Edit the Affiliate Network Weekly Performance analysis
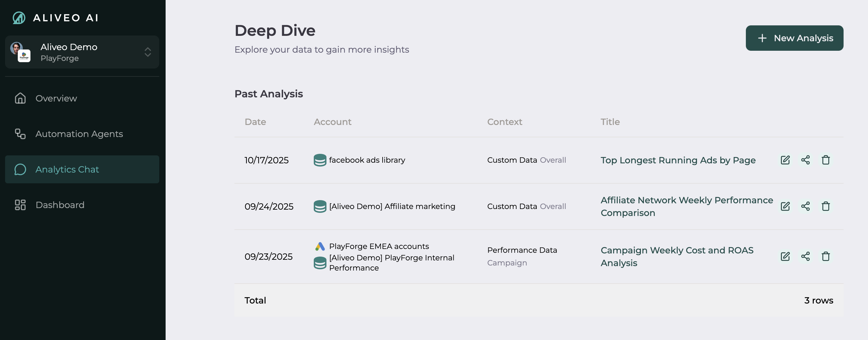 point(785,206)
